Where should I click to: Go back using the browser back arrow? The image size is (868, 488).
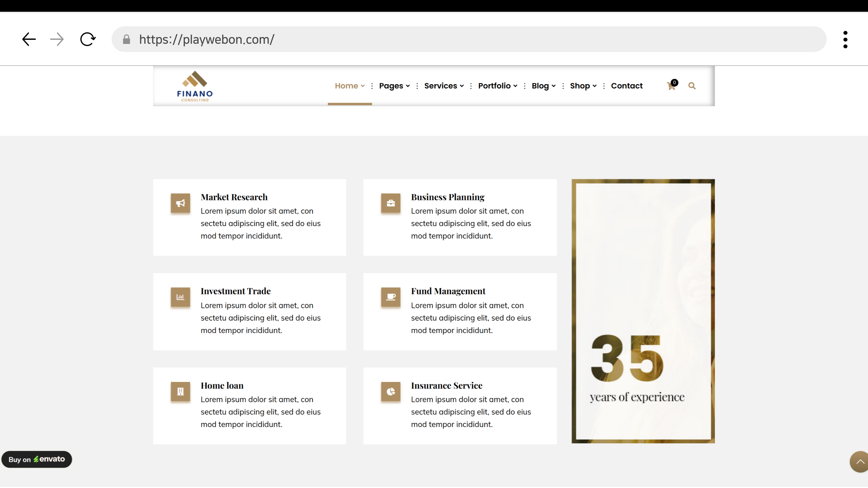[x=29, y=39]
